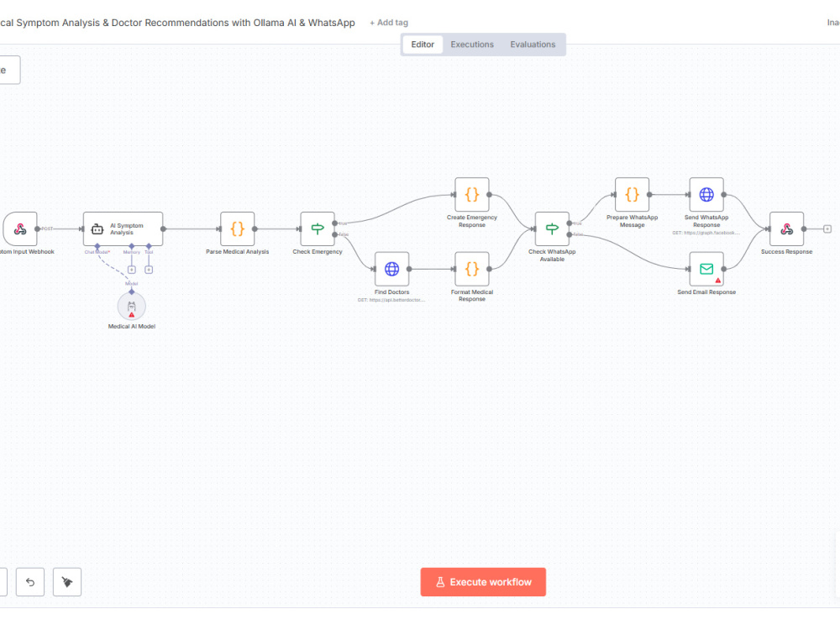This screenshot has height=630, width=840.
Task: Click the Send Email Response label
Action: (x=706, y=292)
